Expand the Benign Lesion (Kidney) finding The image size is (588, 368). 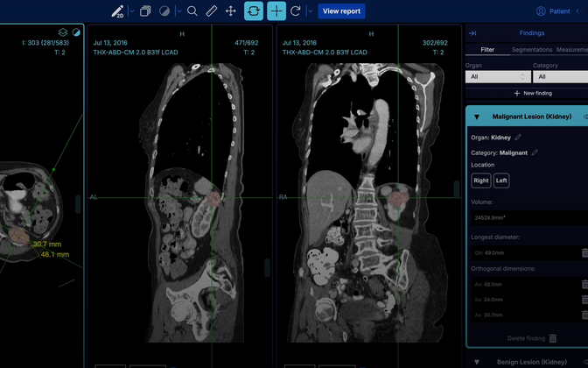477,362
